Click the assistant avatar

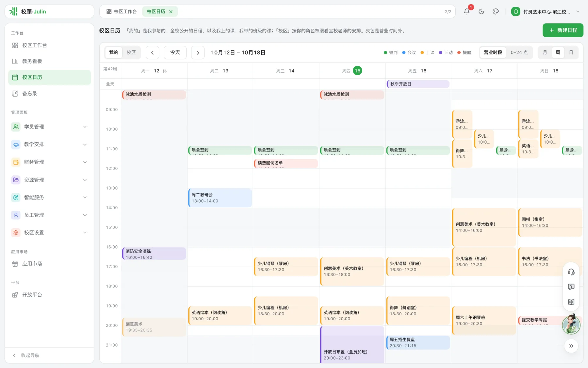coord(571,324)
